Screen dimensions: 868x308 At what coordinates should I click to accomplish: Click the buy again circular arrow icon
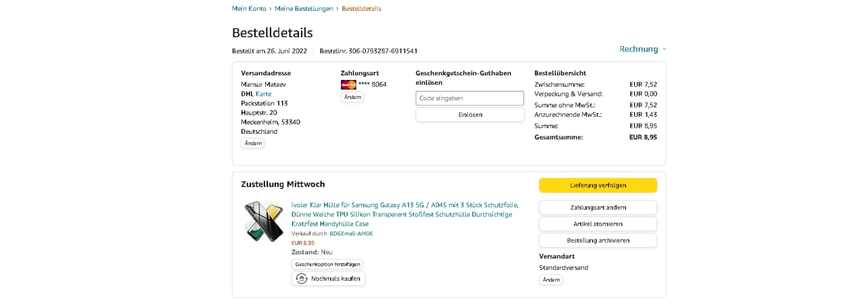tap(302, 279)
